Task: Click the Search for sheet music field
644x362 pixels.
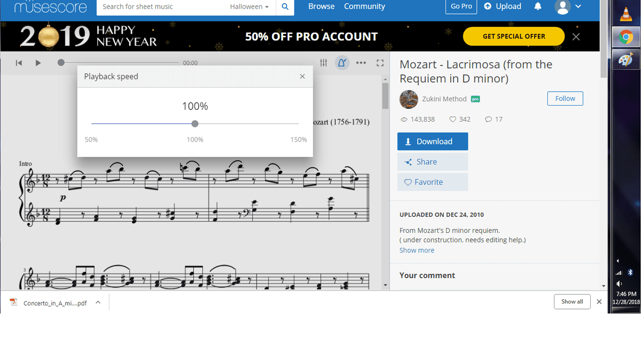Action: (x=161, y=7)
